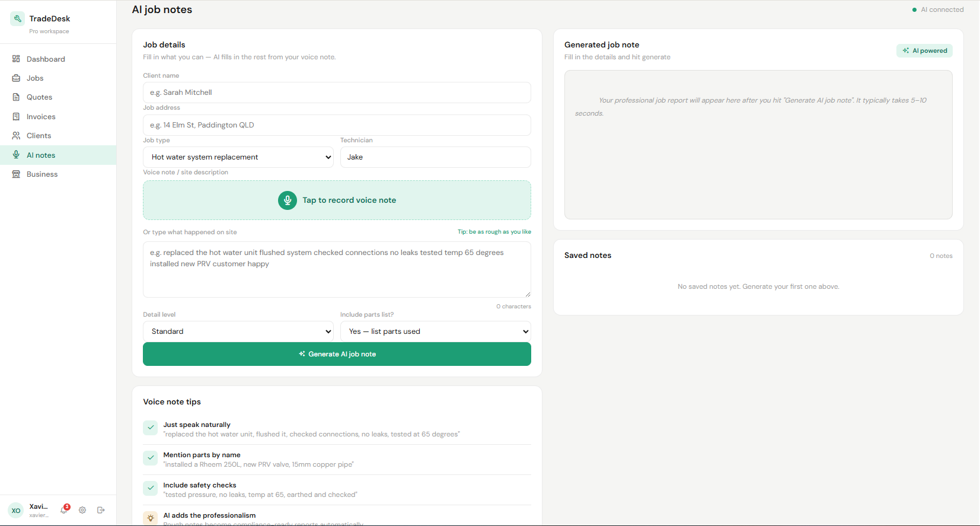Click the 'AI connected' status text

pyautogui.click(x=942, y=9)
